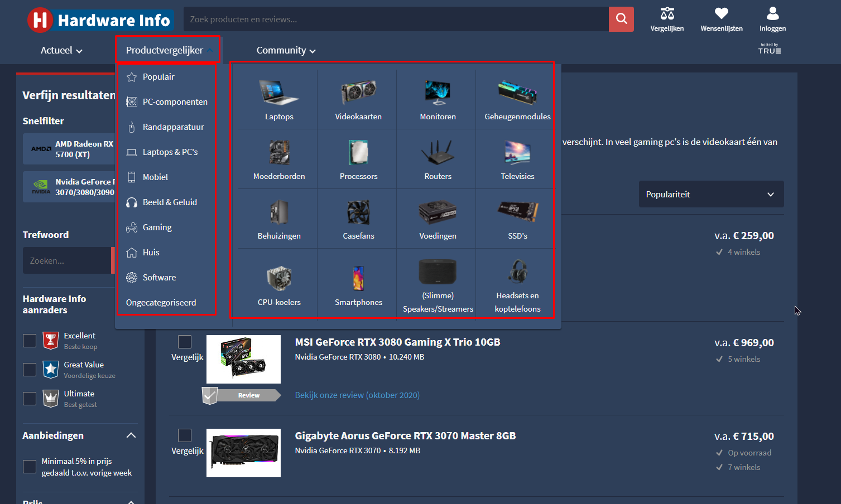The width and height of the screenshot is (841, 504).
Task: Open the Routers category icon
Action: point(438,152)
